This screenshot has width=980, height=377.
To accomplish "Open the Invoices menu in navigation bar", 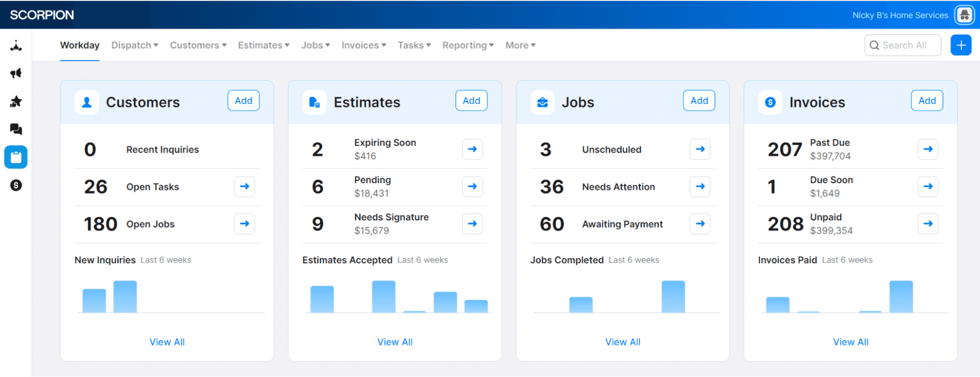I will (x=364, y=45).
